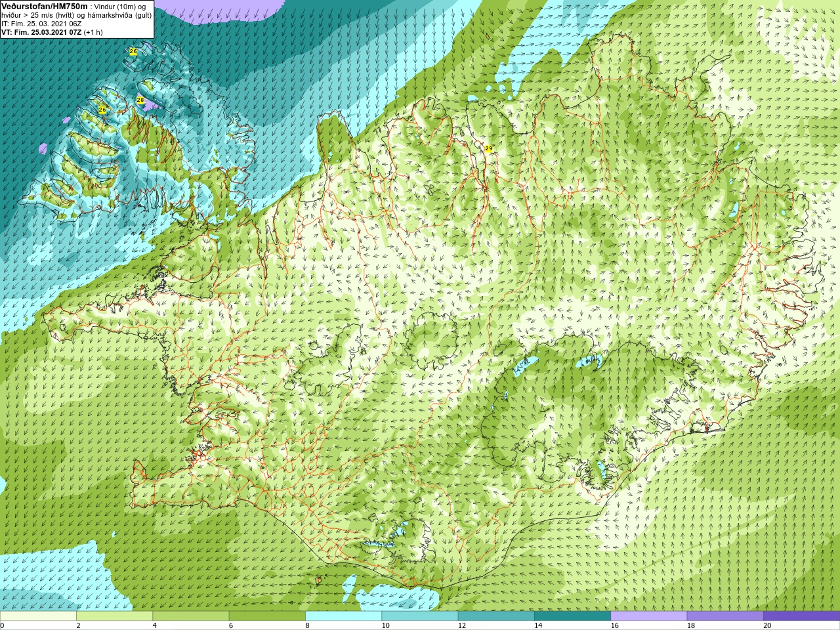Screen dimensions: 840x630
Task: Click the '2' legend scale label
Action: (78, 625)
